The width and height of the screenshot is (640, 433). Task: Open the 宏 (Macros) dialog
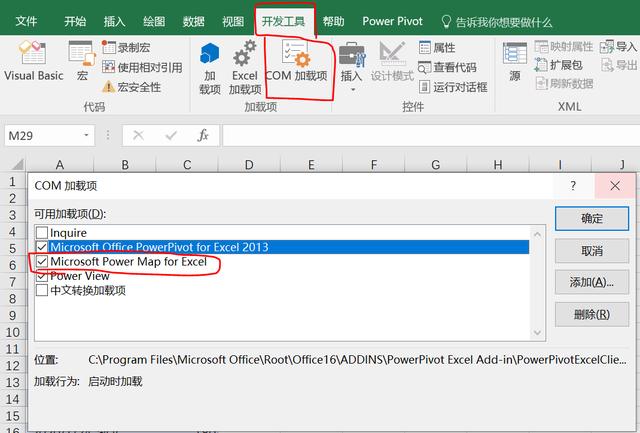tap(82, 61)
